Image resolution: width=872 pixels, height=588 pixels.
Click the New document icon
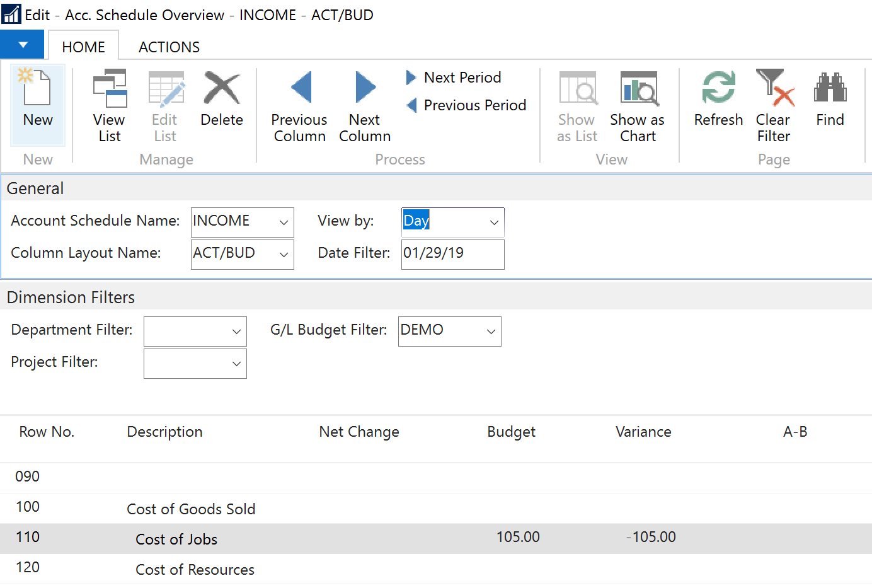pyautogui.click(x=37, y=88)
